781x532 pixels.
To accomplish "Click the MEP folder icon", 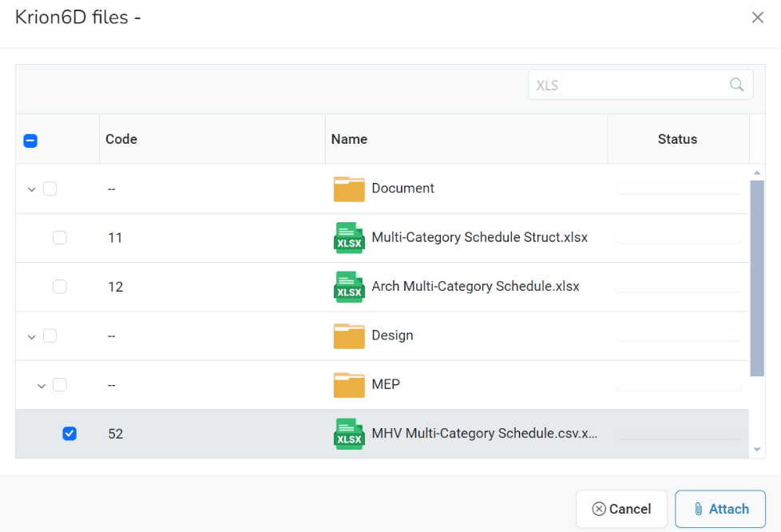I will pos(349,385).
